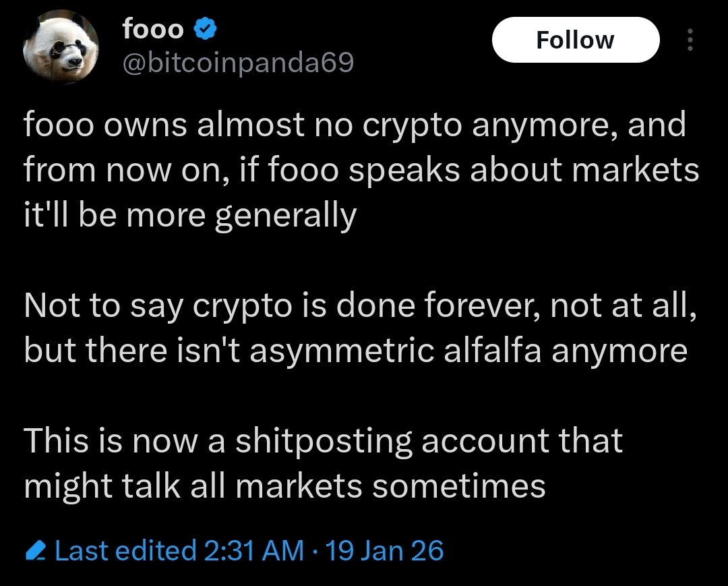Click the pencil edit icon beside Last edited

pyautogui.click(x=34, y=552)
